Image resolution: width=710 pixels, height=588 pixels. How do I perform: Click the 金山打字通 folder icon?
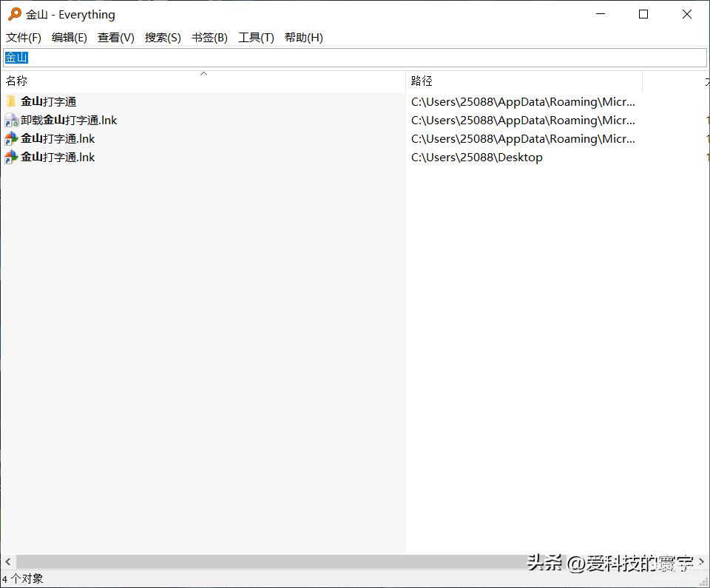[11, 101]
